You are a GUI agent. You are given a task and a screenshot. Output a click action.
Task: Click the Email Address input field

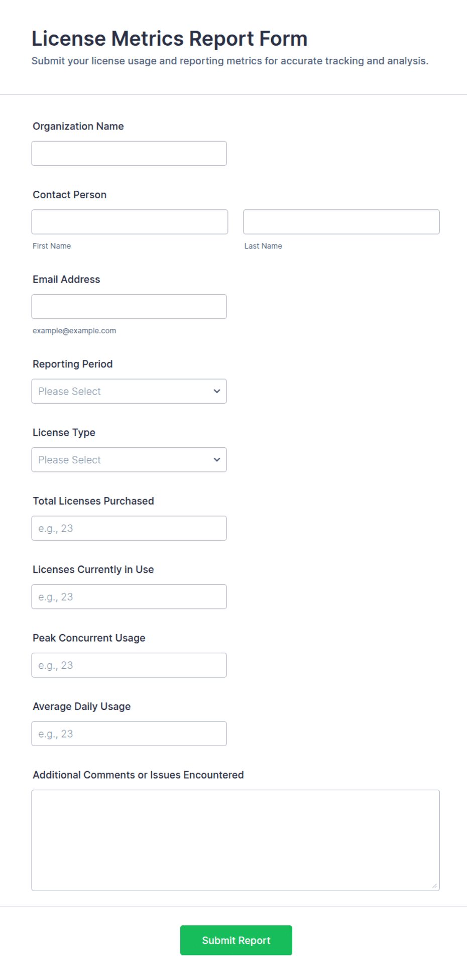pyautogui.click(x=129, y=307)
